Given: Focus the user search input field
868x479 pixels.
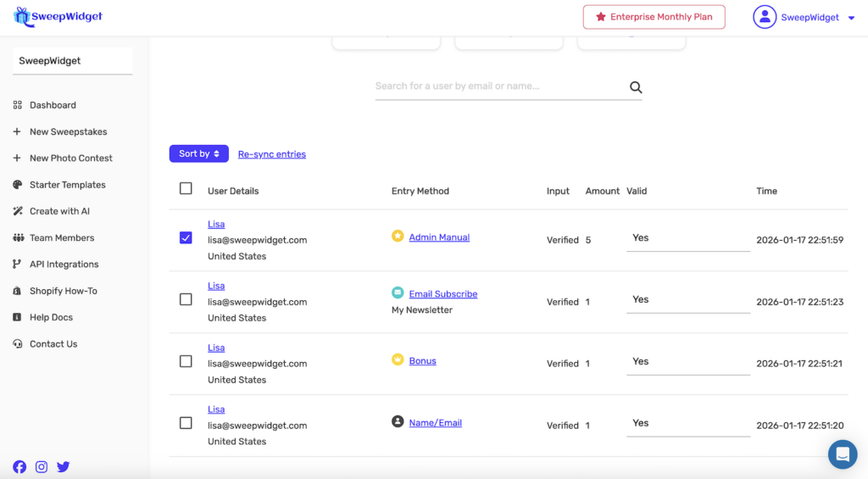Looking at the screenshot, I should (x=498, y=86).
